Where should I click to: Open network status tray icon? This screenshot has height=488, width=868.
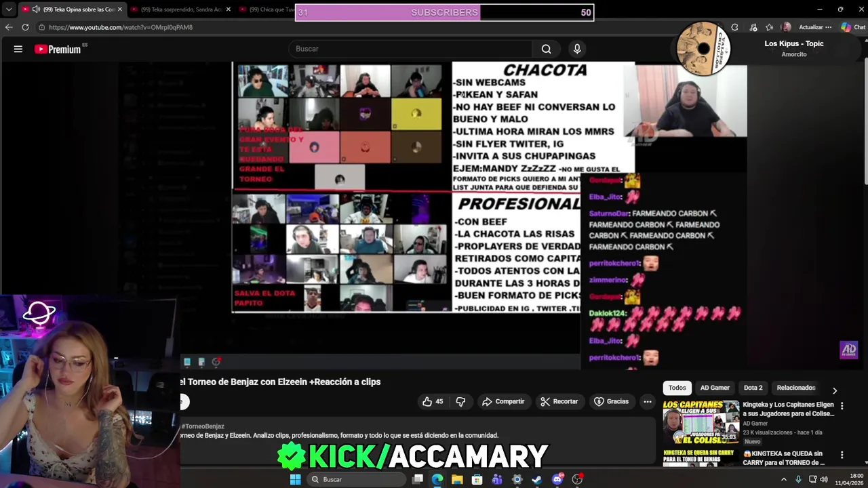pyautogui.click(x=812, y=479)
